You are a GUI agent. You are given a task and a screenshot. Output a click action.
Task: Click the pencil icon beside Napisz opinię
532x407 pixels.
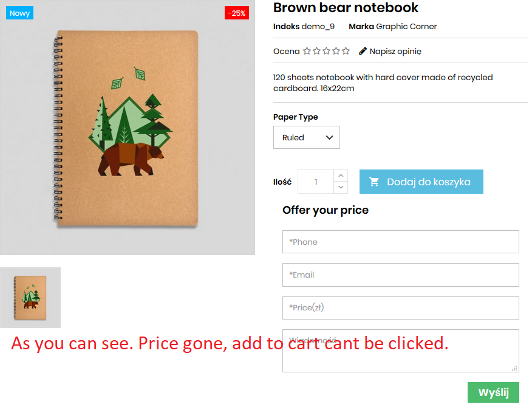click(363, 51)
